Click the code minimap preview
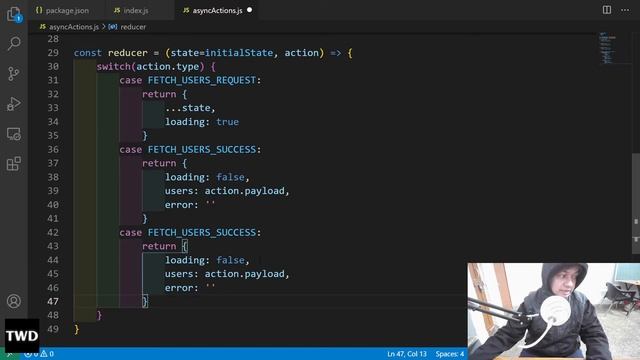 click(x=607, y=48)
